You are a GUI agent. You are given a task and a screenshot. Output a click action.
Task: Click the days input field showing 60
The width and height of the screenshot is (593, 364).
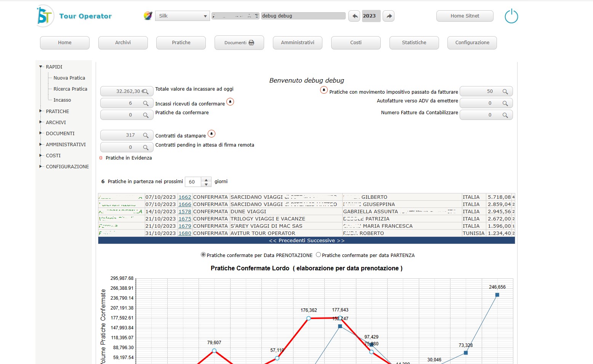(x=193, y=182)
